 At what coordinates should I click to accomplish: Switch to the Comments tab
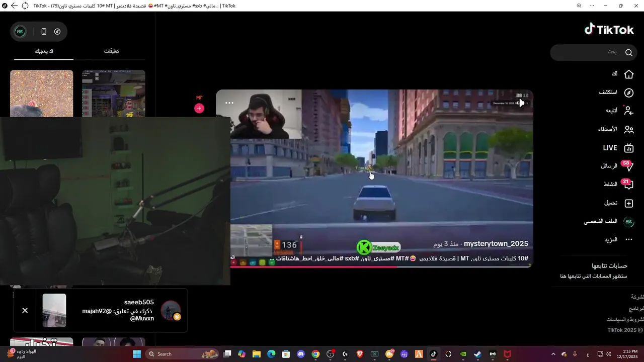111,51
